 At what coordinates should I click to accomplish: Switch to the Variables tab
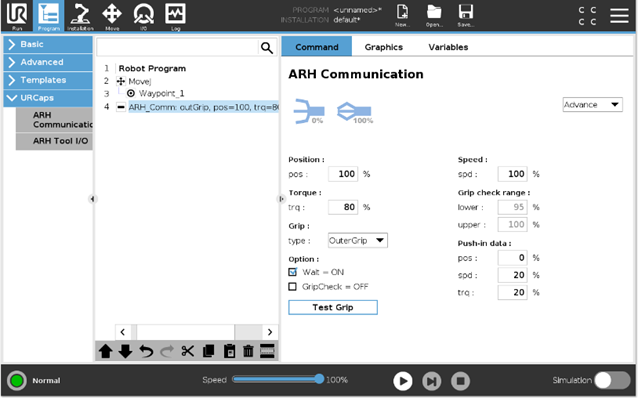pos(448,47)
